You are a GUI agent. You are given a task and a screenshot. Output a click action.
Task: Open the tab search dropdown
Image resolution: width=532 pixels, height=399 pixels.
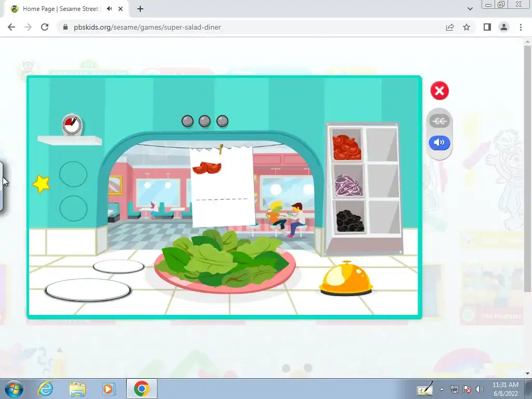tap(470, 9)
